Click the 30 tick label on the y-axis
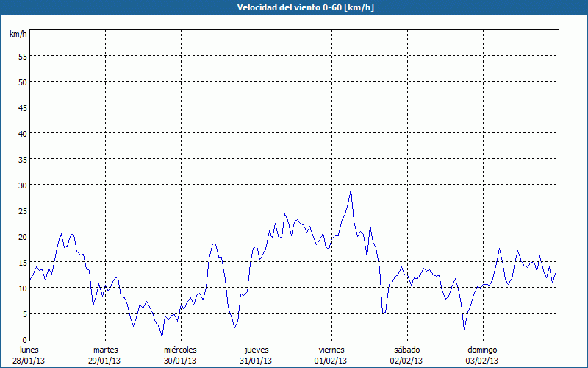Screen dimensions: 588x368 [22, 185]
